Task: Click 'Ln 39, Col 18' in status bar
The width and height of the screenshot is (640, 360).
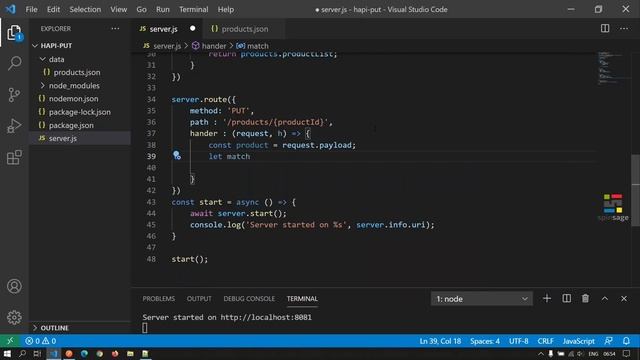Action: (x=440, y=341)
